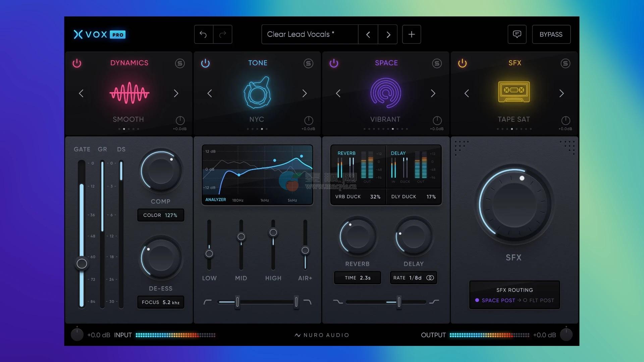Click the undo arrow icon
644x362 pixels.
pyautogui.click(x=203, y=34)
